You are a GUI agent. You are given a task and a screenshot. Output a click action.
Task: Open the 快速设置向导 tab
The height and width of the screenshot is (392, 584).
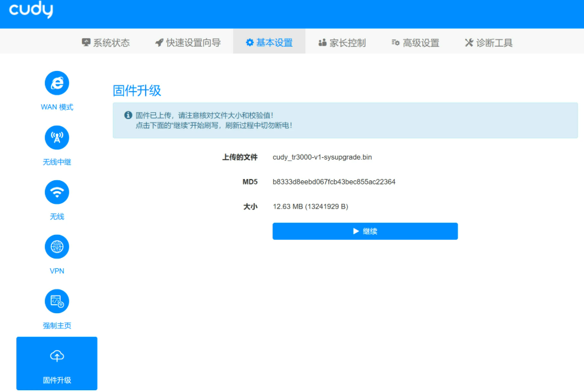[188, 42]
